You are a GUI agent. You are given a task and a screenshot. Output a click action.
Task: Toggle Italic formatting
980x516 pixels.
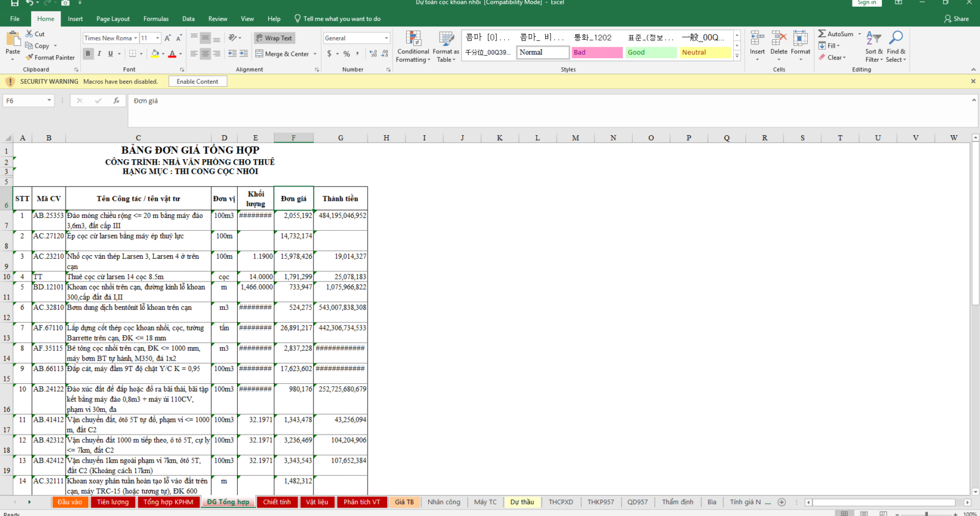(x=99, y=54)
